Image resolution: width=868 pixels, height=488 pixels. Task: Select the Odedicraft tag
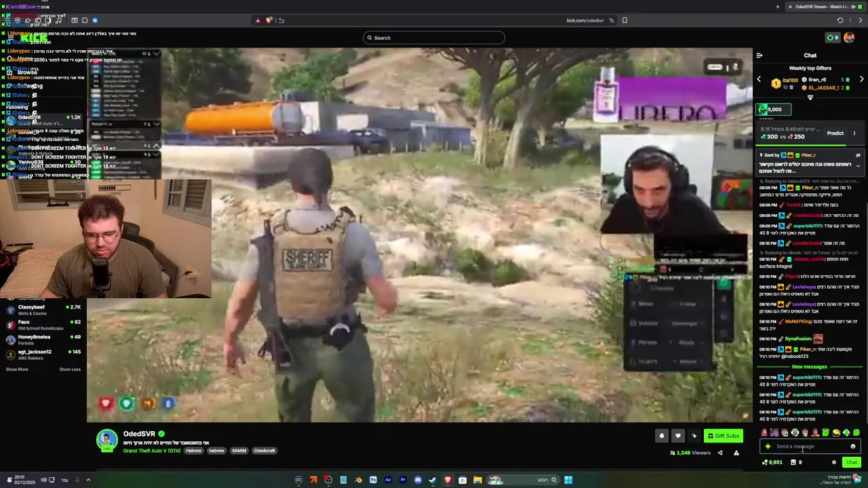(264, 451)
